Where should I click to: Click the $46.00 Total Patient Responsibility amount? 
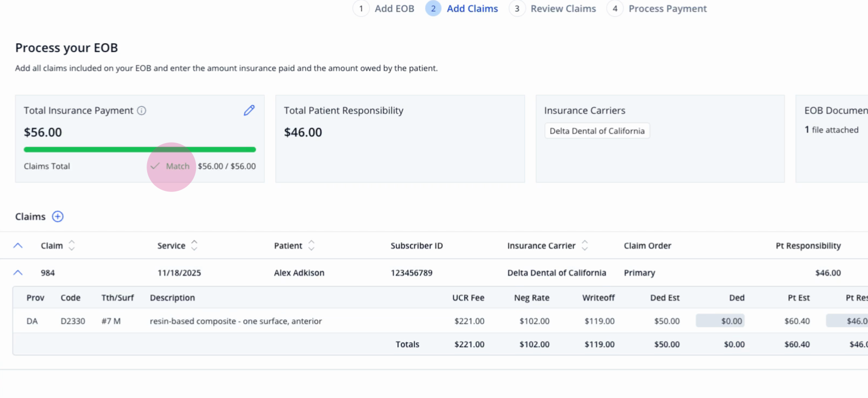(303, 132)
